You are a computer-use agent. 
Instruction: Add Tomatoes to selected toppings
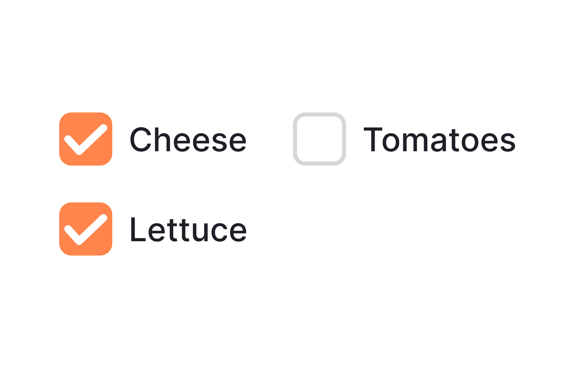coord(320,139)
